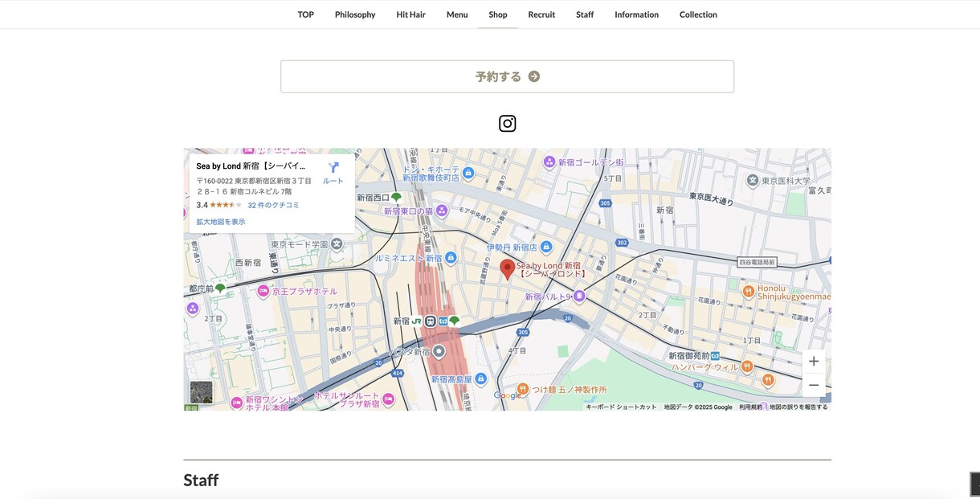The width and height of the screenshot is (980, 499).
Task: Click the 拡大地図を表示 link
Action: pyautogui.click(x=221, y=222)
